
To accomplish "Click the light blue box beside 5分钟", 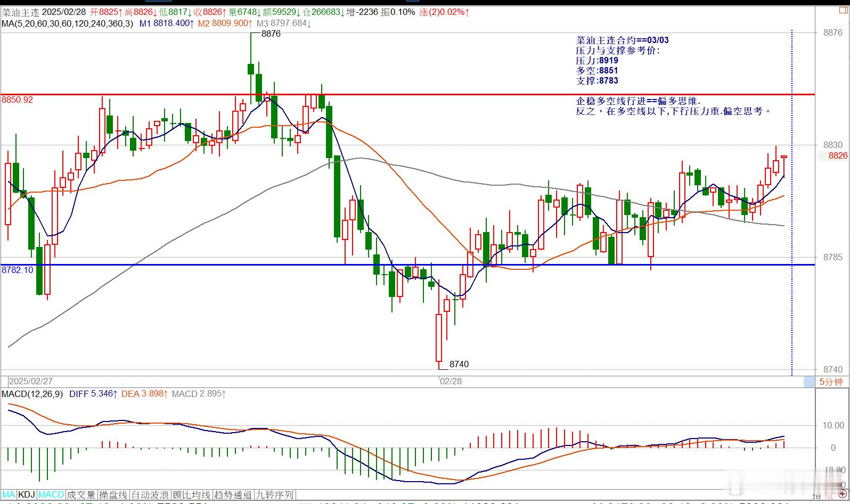I will click(x=809, y=382).
